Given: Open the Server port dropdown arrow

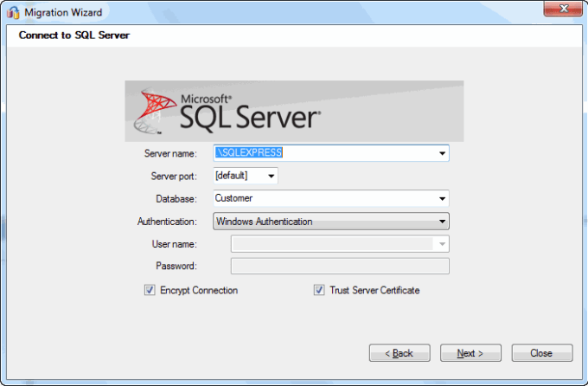Looking at the screenshot, I should click(272, 176).
